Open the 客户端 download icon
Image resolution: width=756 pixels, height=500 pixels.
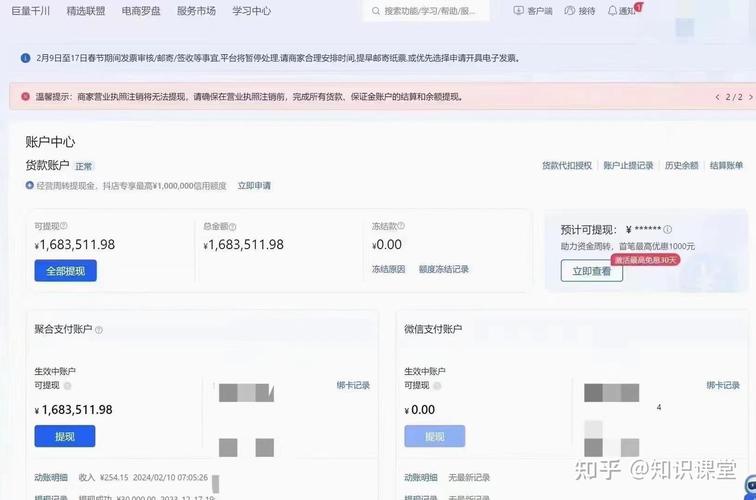pos(518,11)
